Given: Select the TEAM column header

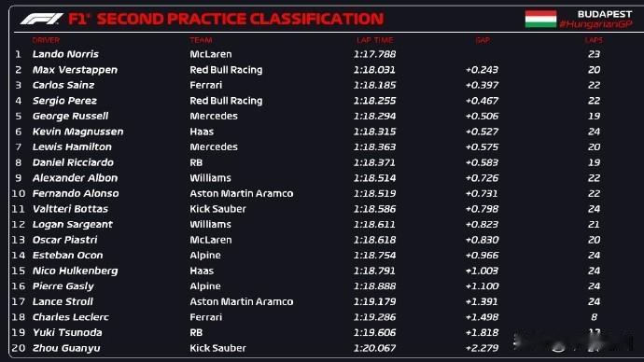Looking at the screenshot, I should pyautogui.click(x=201, y=40).
